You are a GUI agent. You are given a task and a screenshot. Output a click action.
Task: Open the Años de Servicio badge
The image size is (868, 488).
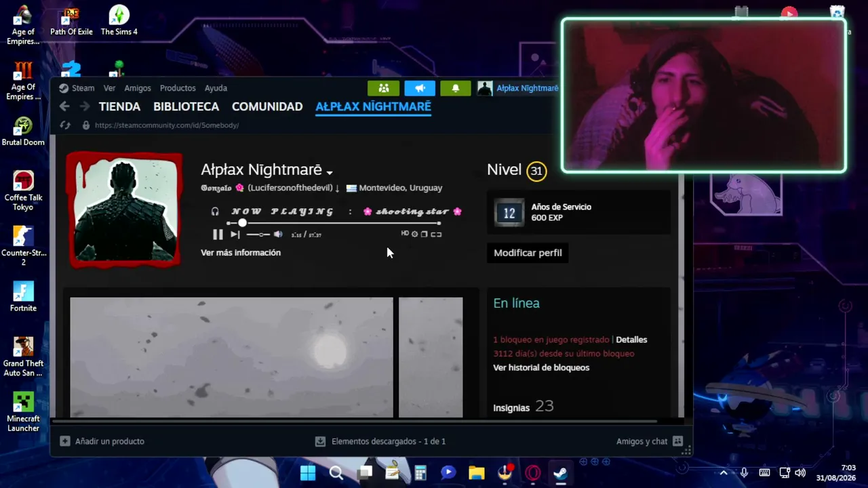(509, 212)
